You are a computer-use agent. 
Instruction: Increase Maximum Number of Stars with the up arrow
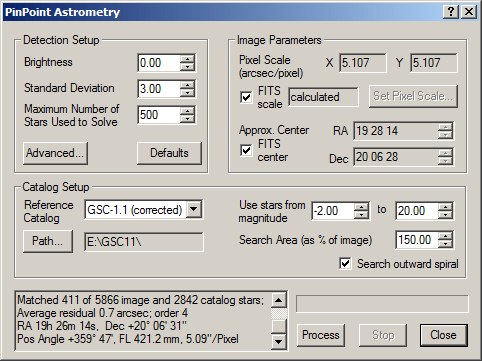tap(187, 111)
